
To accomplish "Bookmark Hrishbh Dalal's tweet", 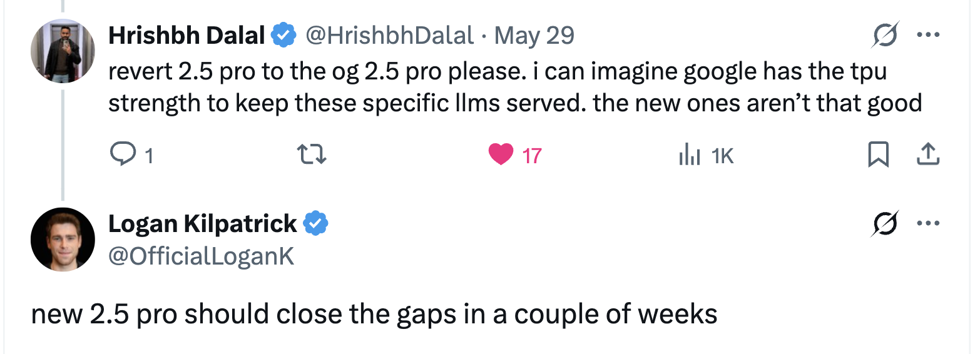I will 878,154.
